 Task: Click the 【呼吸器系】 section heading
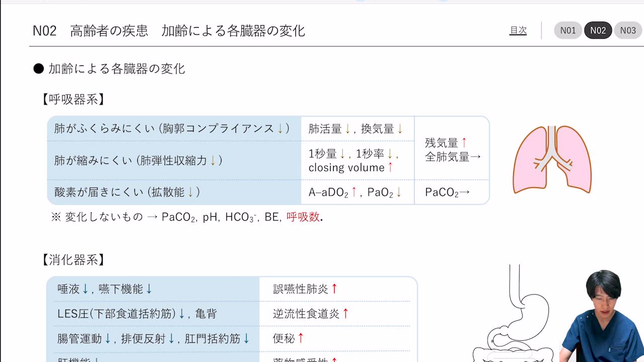click(73, 100)
